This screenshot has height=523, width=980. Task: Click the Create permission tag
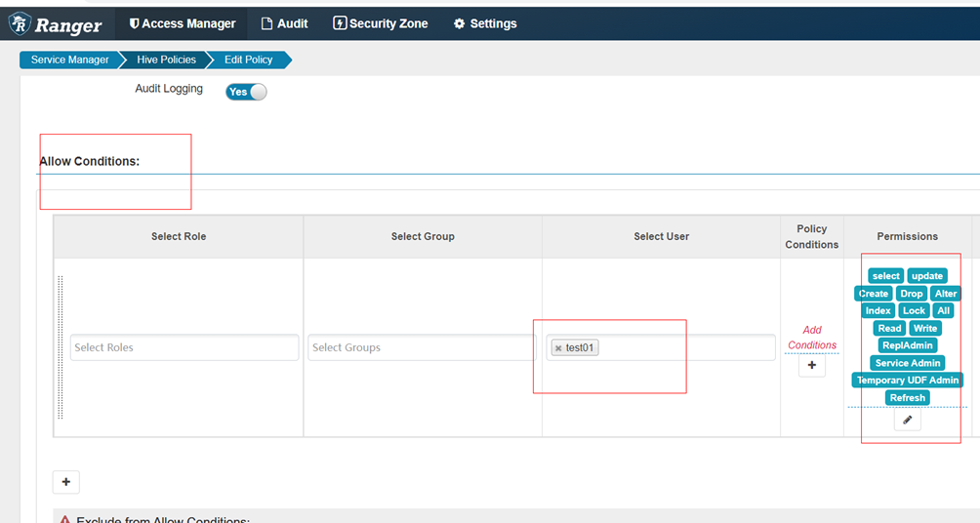point(874,293)
